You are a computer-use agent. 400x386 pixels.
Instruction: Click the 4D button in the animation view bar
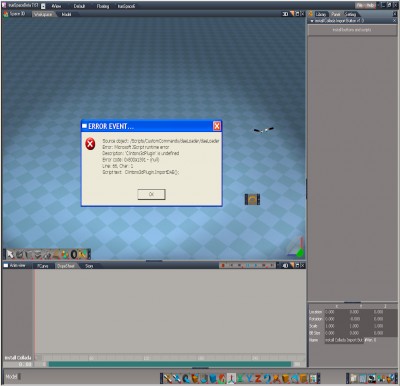coord(285,266)
